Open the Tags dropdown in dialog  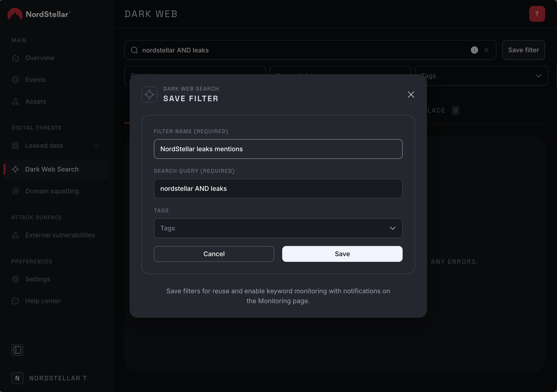(x=278, y=228)
